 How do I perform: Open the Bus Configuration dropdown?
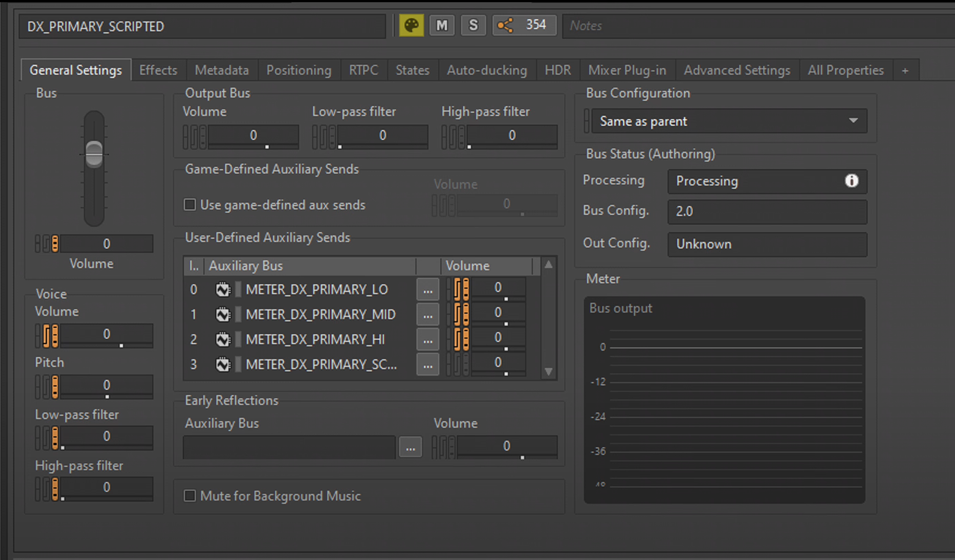[729, 121]
